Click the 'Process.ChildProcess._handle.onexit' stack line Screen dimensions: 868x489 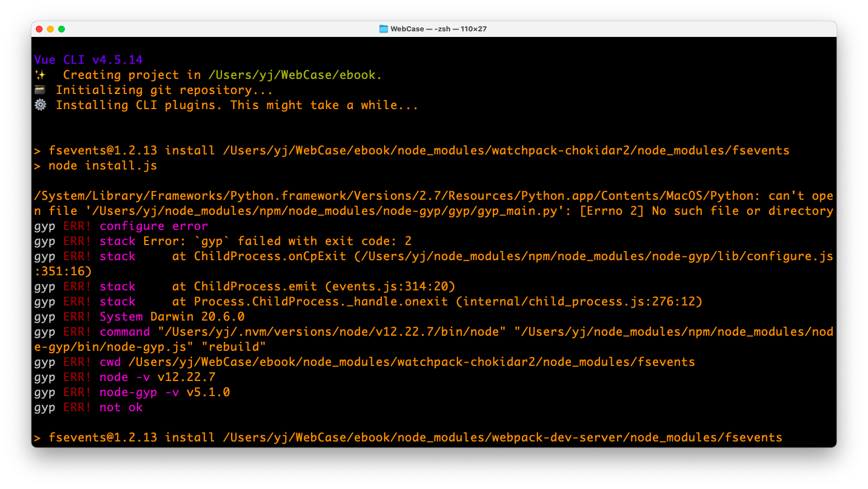(369, 302)
